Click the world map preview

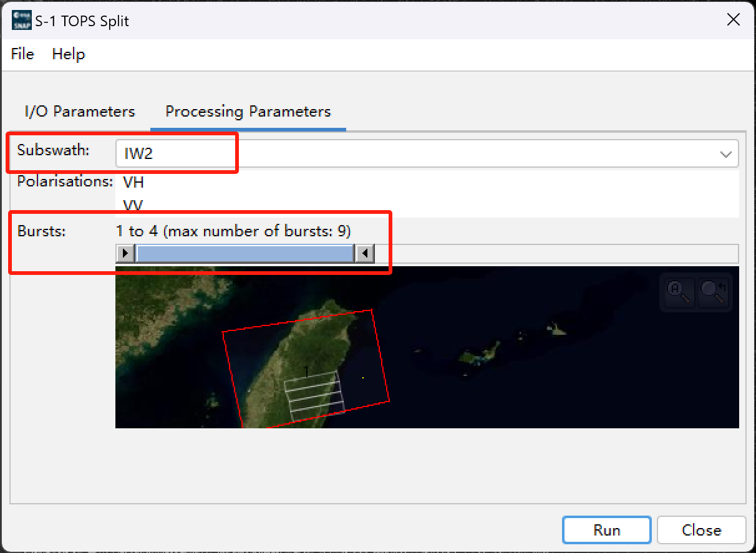427,347
